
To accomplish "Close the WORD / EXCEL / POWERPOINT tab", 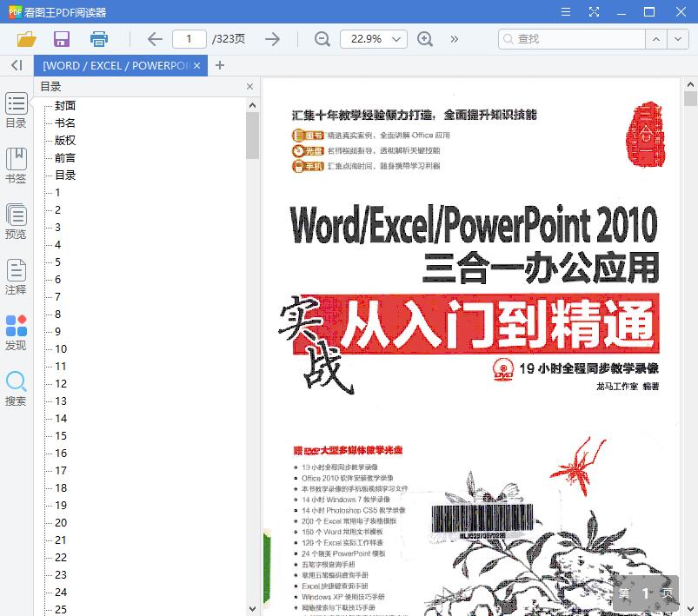I will 196,66.
